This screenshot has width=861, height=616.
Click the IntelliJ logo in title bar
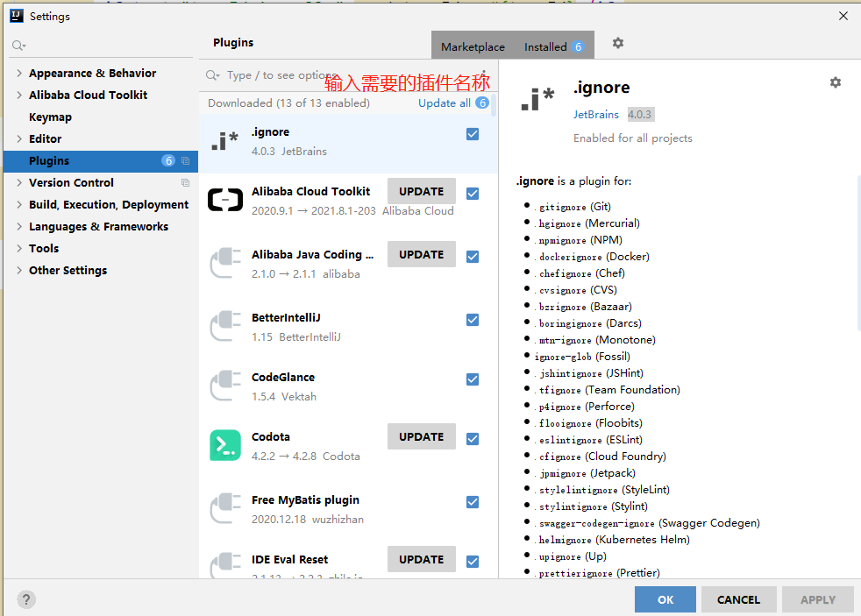[x=17, y=16]
